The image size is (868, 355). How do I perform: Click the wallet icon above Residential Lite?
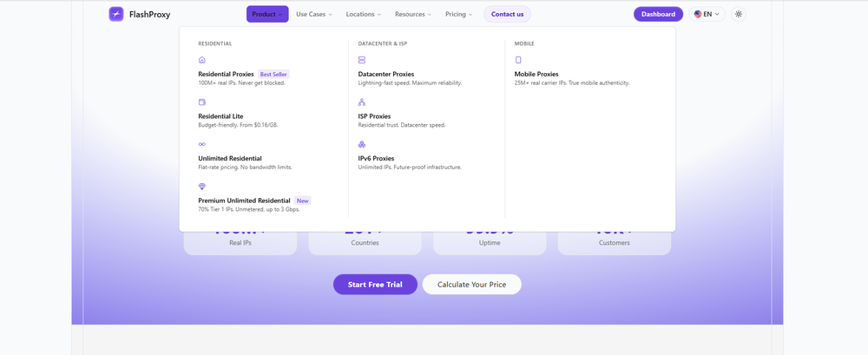click(202, 102)
